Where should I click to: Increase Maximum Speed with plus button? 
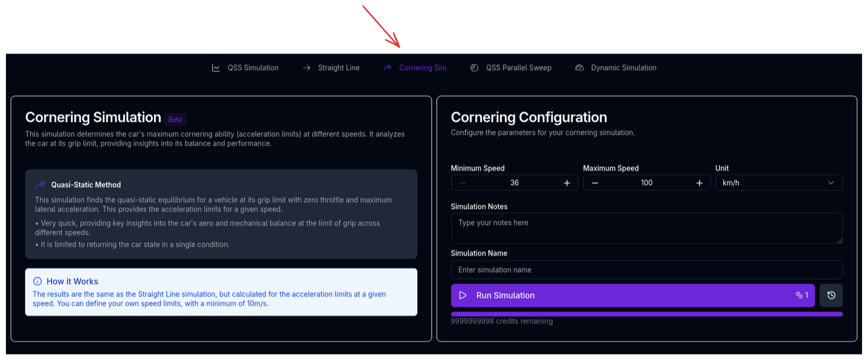(x=699, y=183)
